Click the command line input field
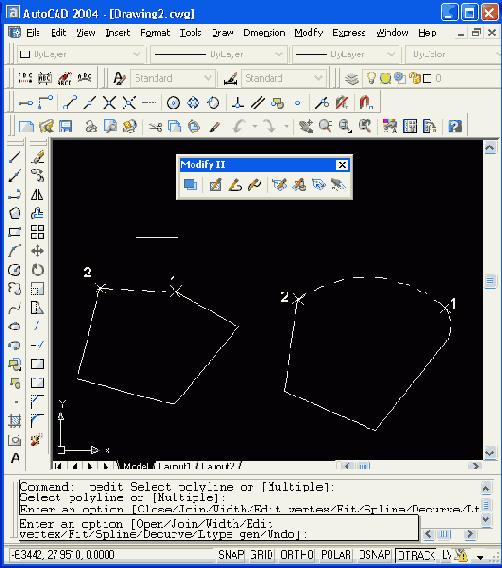 [218, 529]
